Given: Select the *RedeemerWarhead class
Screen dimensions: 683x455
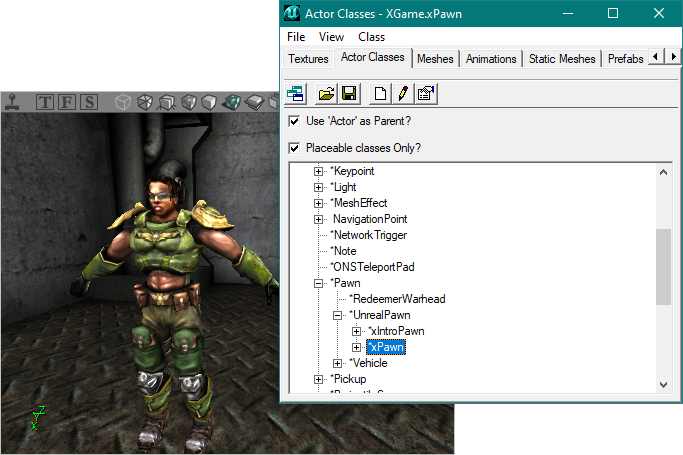Looking at the screenshot, I should click(x=397, y=299).
